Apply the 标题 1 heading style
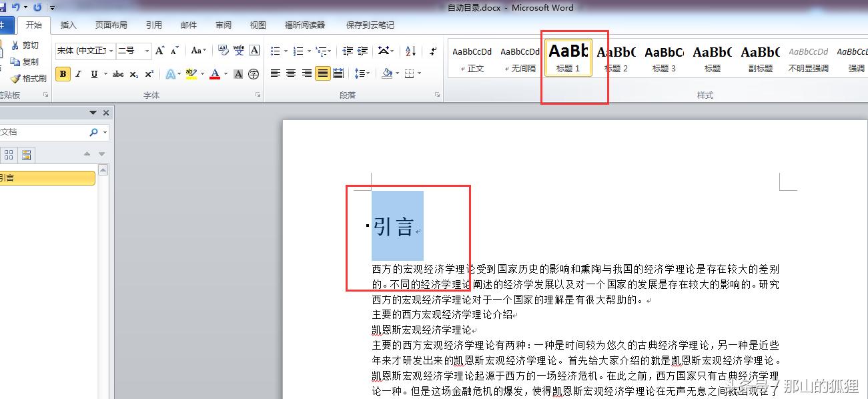Screen dimensions: 868x399 point(568,59)
